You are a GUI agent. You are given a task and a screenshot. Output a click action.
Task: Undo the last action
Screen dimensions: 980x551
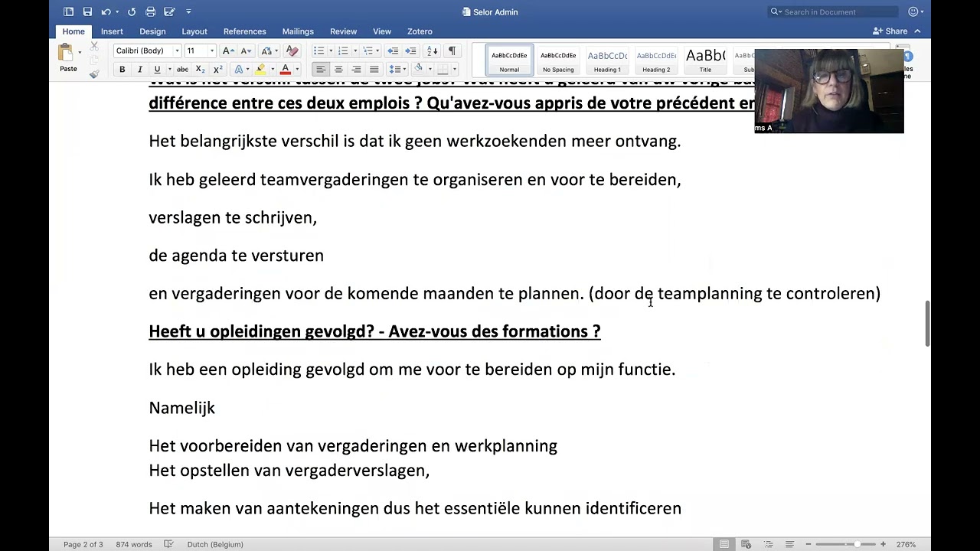pos(106,11)
